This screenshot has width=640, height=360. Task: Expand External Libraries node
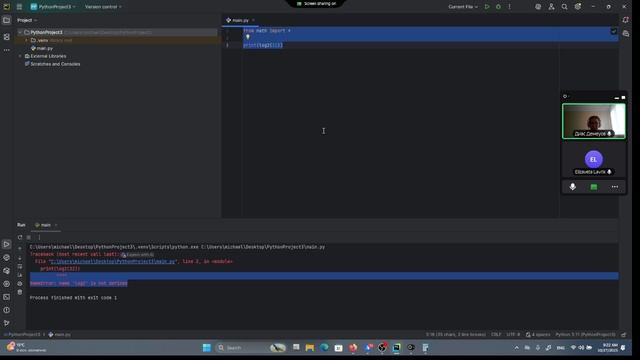click(20, 56)
